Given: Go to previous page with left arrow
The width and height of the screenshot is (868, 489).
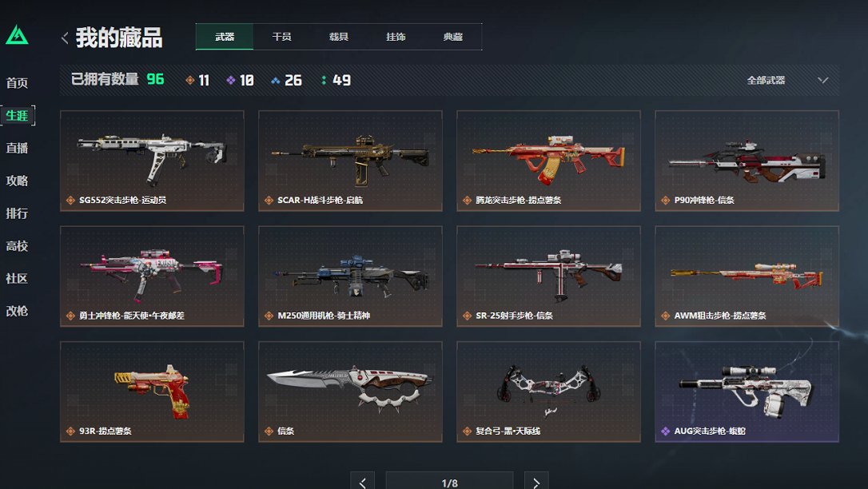Looking at the screenshot, I should click(x=362, y=482).
